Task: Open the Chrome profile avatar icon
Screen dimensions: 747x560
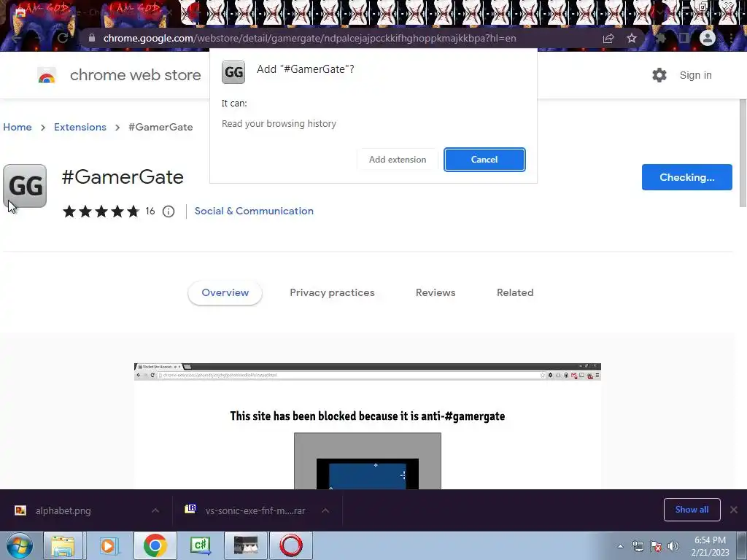Action: click(x=708, y=38)
